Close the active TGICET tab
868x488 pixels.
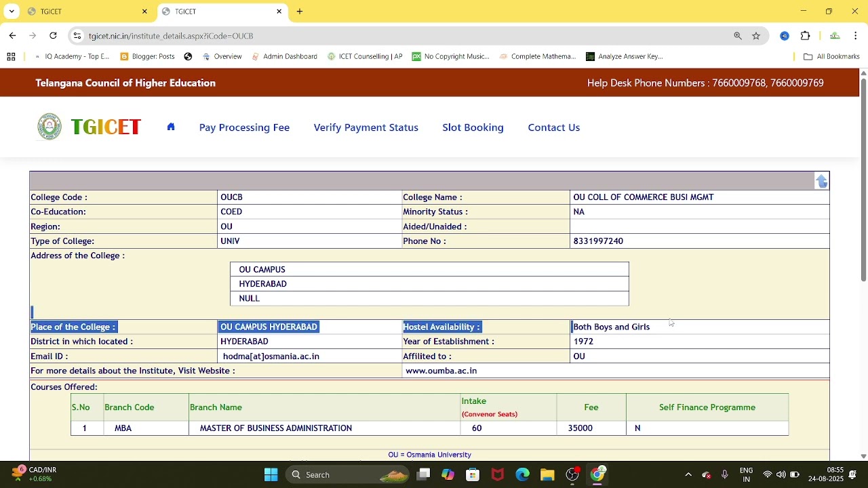point(279,12)
